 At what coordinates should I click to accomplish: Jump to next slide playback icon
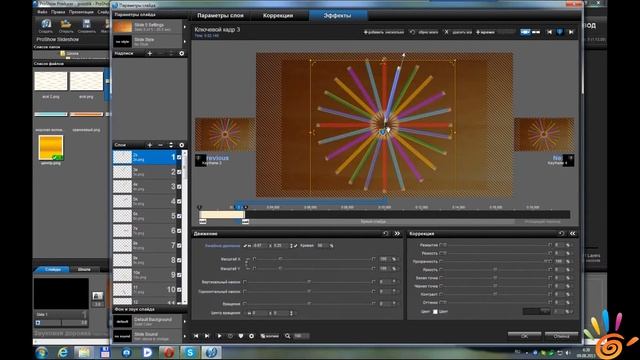tap(207, 336)
